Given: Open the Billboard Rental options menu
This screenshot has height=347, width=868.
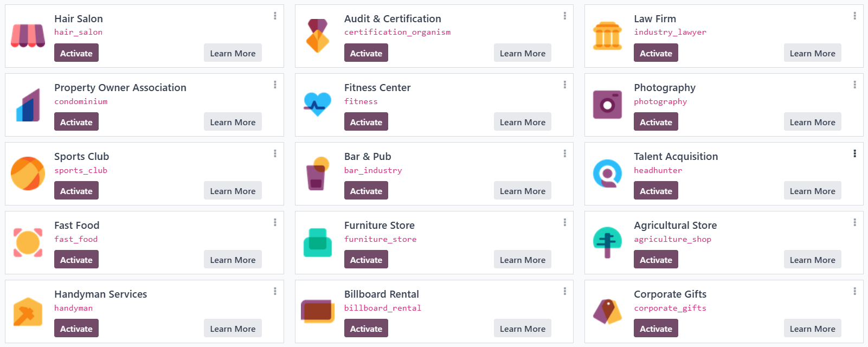Looking at the screenshot, I should (564, 291).
